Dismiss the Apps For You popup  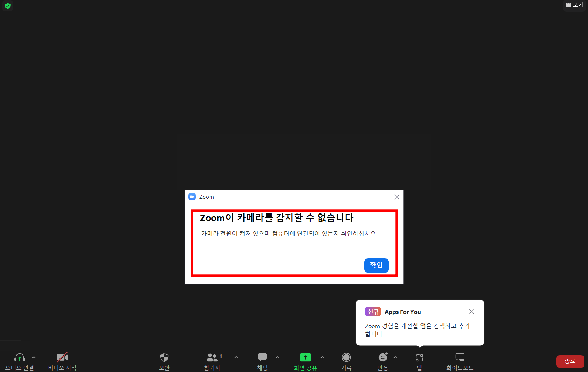coord(472,312)
